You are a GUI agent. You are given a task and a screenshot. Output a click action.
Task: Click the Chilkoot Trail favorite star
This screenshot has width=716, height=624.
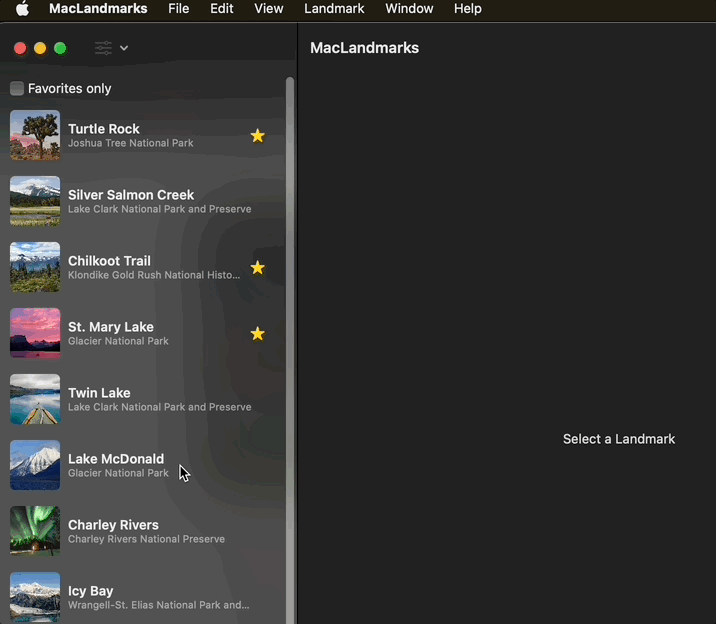coord(258,267)
